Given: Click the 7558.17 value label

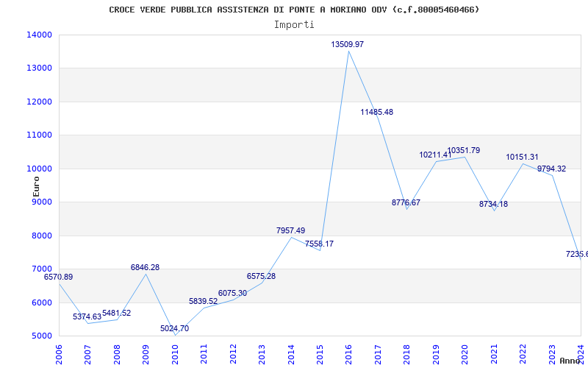Looking at the screenshot, I should point(319,244).
